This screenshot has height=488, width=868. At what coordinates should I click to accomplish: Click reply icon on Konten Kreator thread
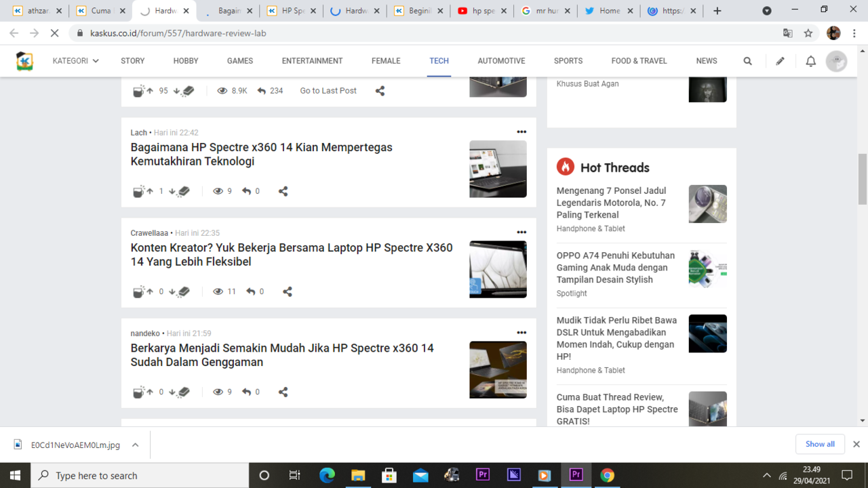[x=251, y=291]
